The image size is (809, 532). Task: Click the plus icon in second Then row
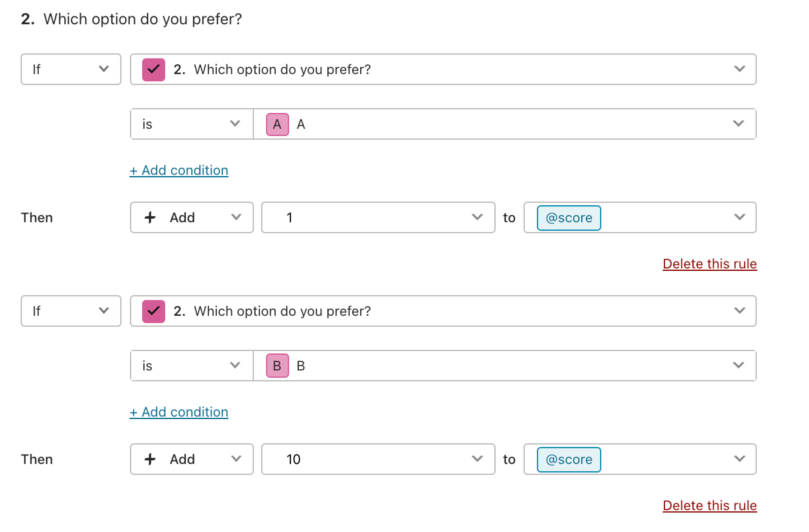tap(150, 459)
